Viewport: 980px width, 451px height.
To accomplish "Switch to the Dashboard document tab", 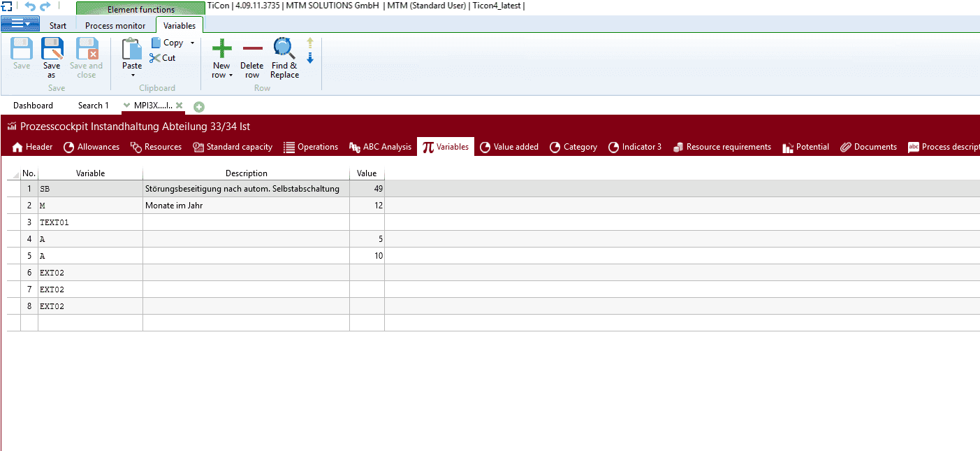I will click(33, 106).
